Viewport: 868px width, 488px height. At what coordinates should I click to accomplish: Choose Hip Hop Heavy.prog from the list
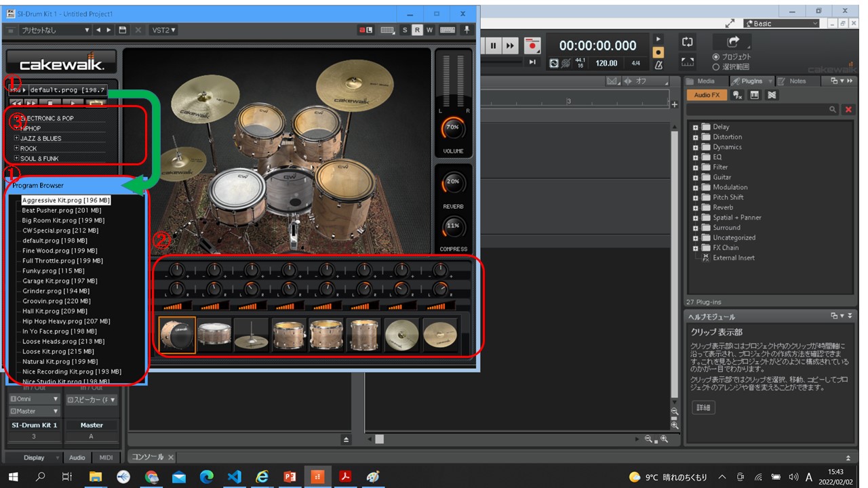tap(66, 321)
